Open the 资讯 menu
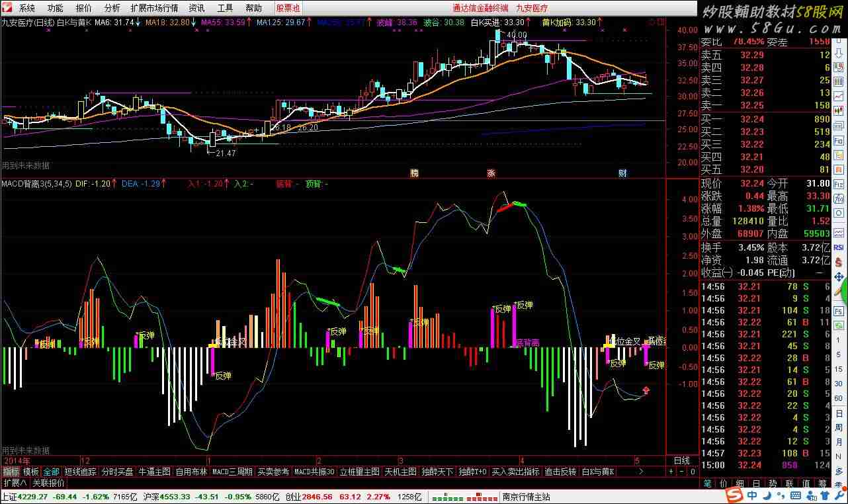The width and height of the screenshot is (848, 504). pyautogui.click(x=196, y=8)
